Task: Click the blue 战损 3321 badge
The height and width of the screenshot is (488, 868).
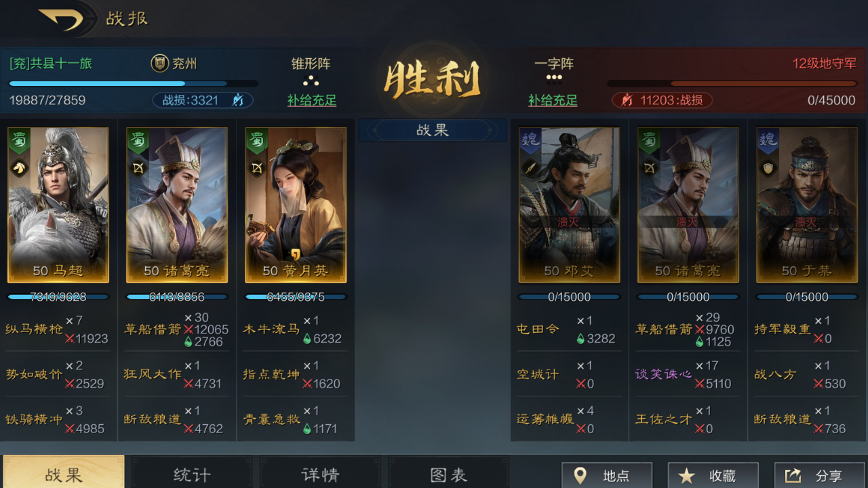Action: (x=203, y=100)
